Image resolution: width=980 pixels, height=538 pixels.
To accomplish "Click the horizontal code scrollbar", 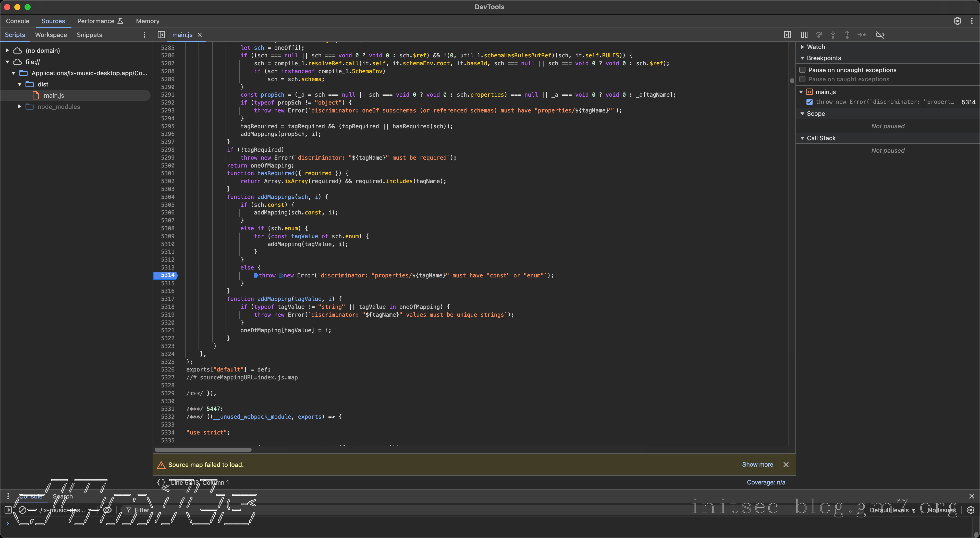I will (x=203, y=450).
